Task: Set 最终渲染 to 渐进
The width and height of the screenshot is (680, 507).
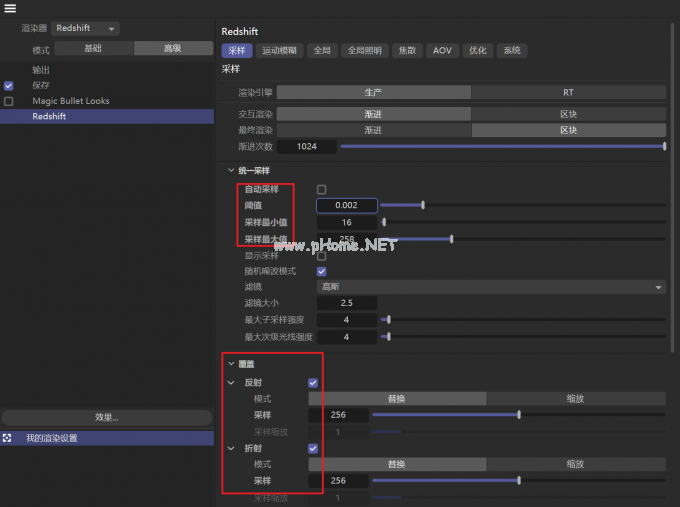Action: [x=374, y=130]
